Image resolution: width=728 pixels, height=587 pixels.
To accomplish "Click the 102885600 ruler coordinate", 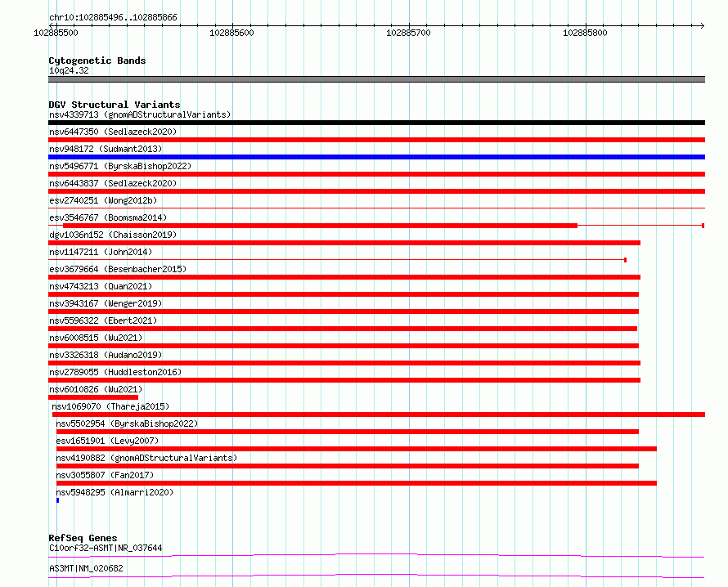I will pyautogui.click(x=231, y=33).
